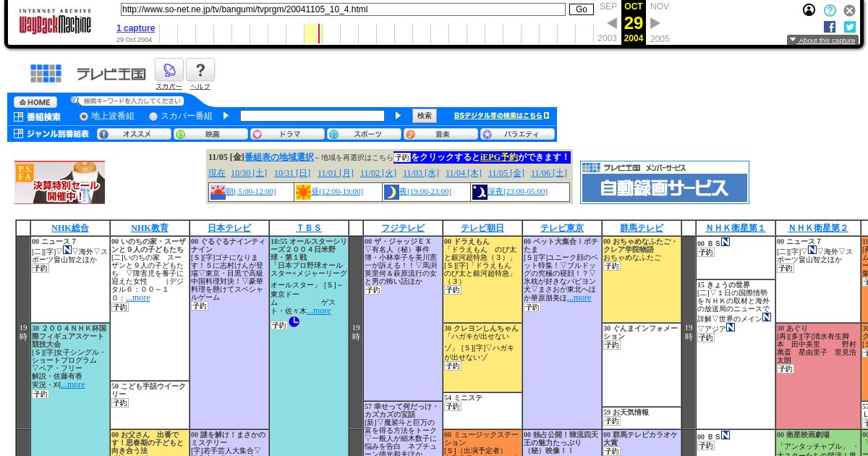Go to HOME via the house button
868x456 pixels.
coord(35,102)
